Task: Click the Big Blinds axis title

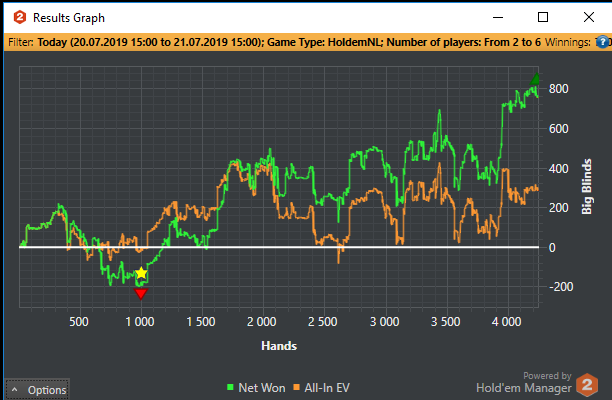Action: pos(586,187)
